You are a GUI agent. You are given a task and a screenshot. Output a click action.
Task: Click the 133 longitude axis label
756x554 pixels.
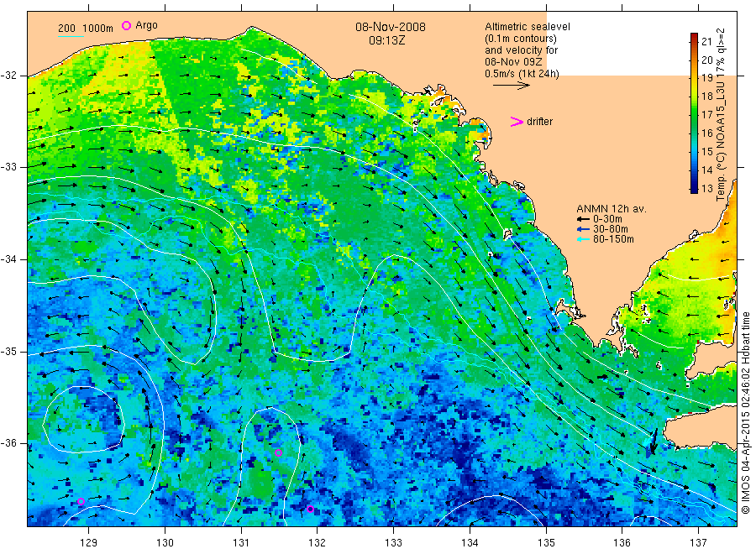(393, 543)
